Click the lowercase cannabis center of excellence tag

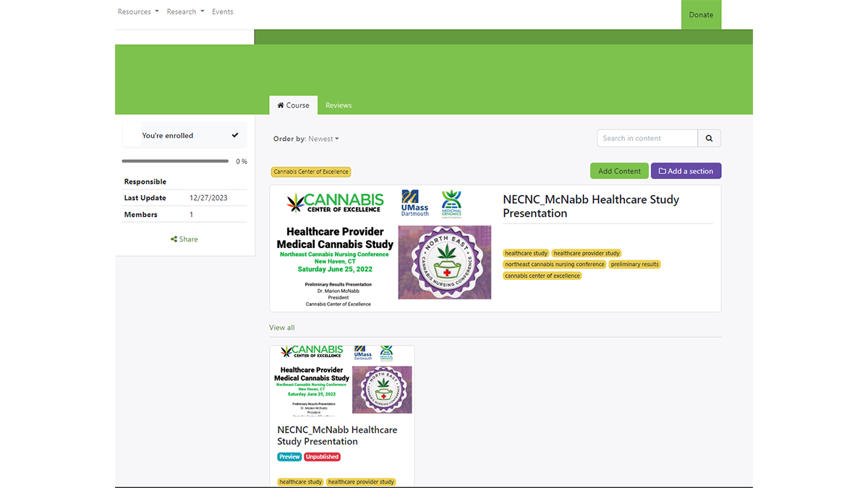click(542, 275)
